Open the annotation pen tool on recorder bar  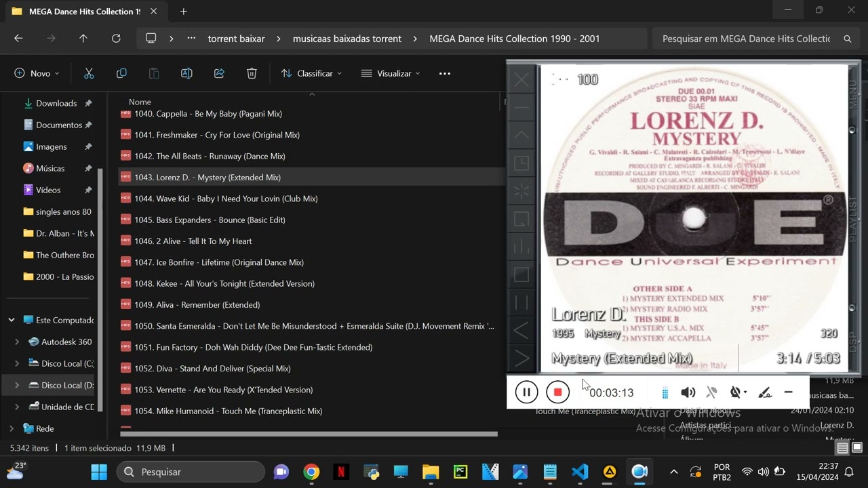coord(764,392)
